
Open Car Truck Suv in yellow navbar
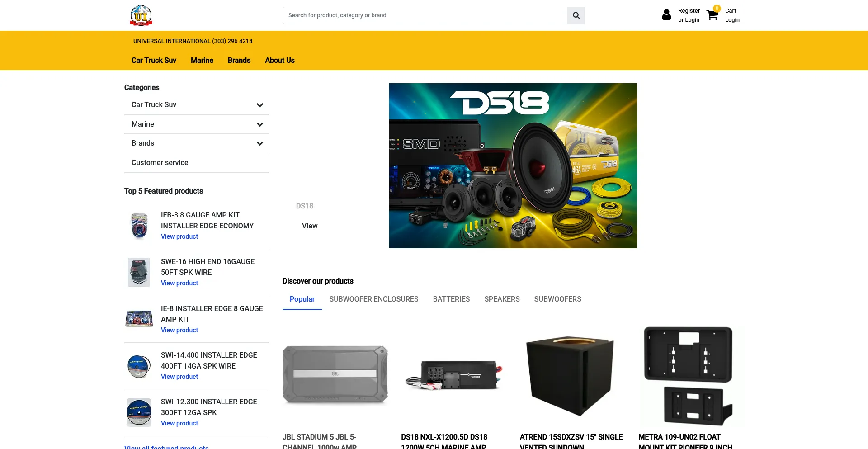click(154, 60)
